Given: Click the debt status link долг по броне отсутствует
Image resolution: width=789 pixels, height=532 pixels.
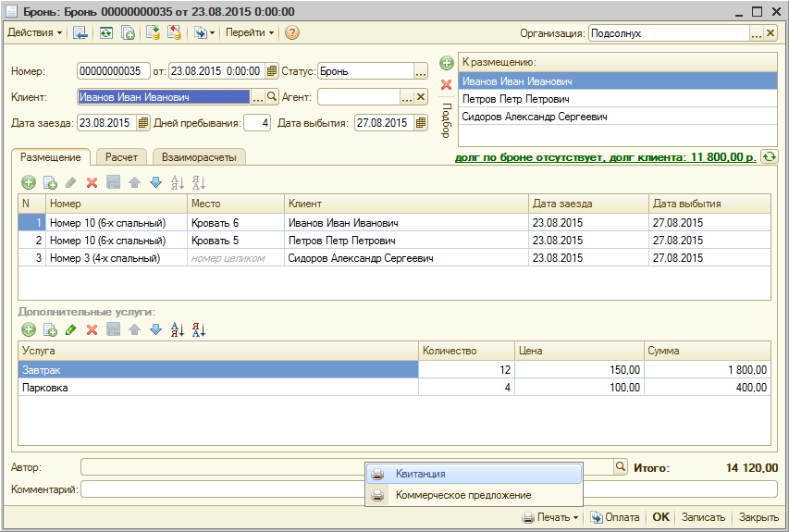Looking at the screenshot, I should (605, 157).
